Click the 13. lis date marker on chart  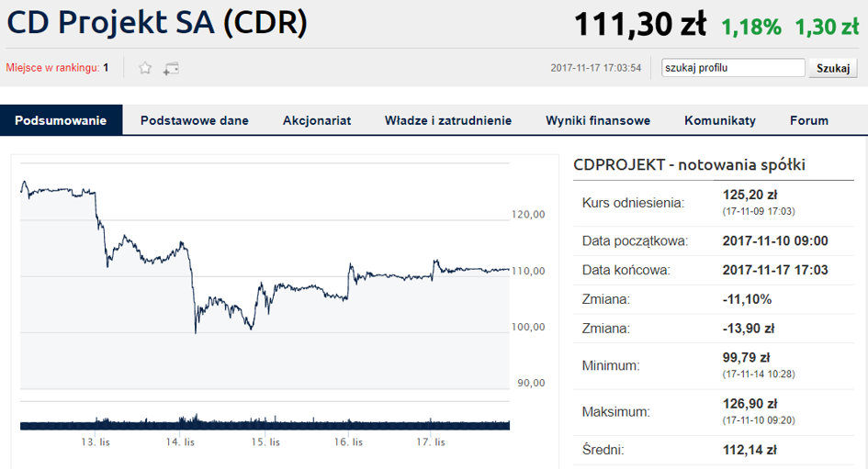[x=96, y=441]
